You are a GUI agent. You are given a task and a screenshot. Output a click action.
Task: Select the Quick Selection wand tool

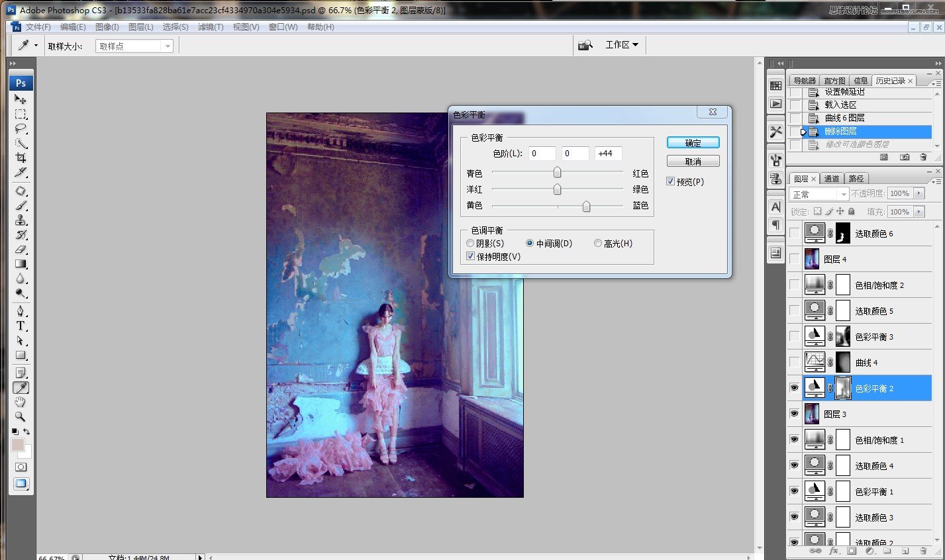point(21,143)
